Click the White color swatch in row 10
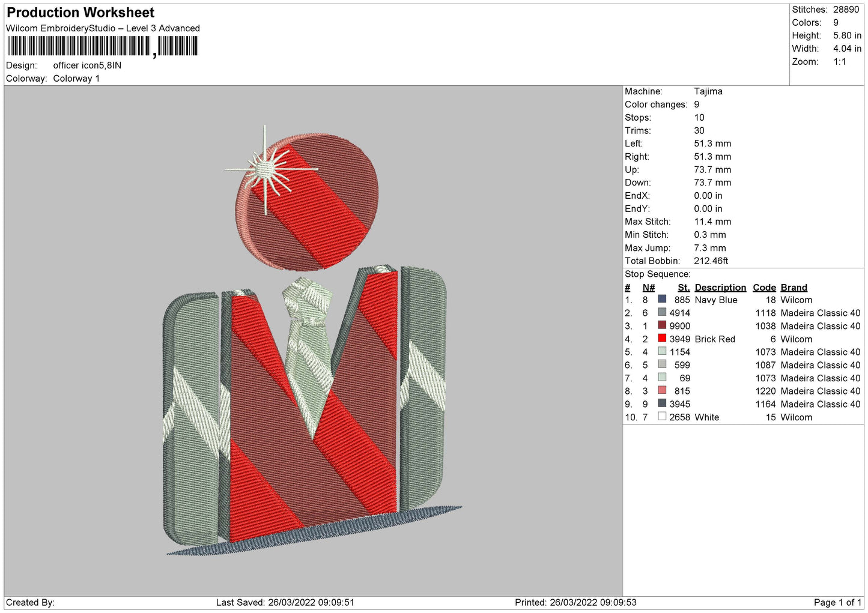 [662, 417]
